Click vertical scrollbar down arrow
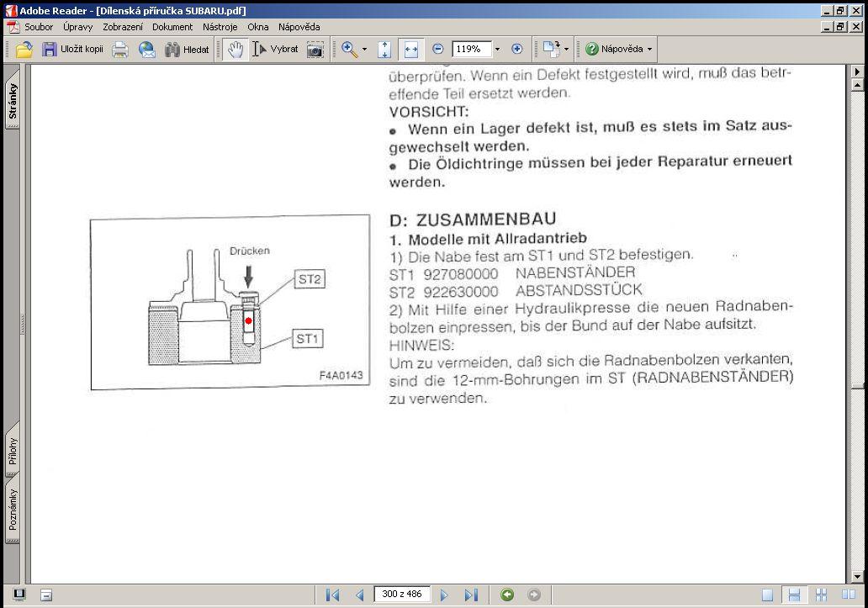 [857, 577]
